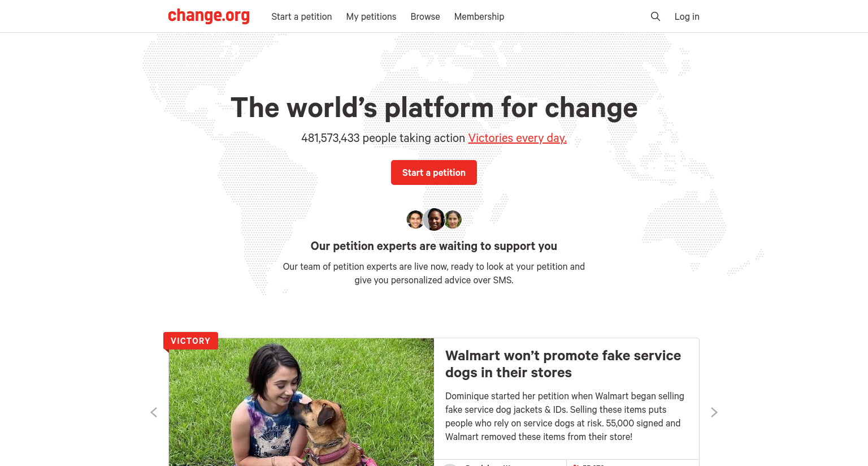Click the right petition expert avatar
This screenshot has height=466, width=868.
coord(453,219)
